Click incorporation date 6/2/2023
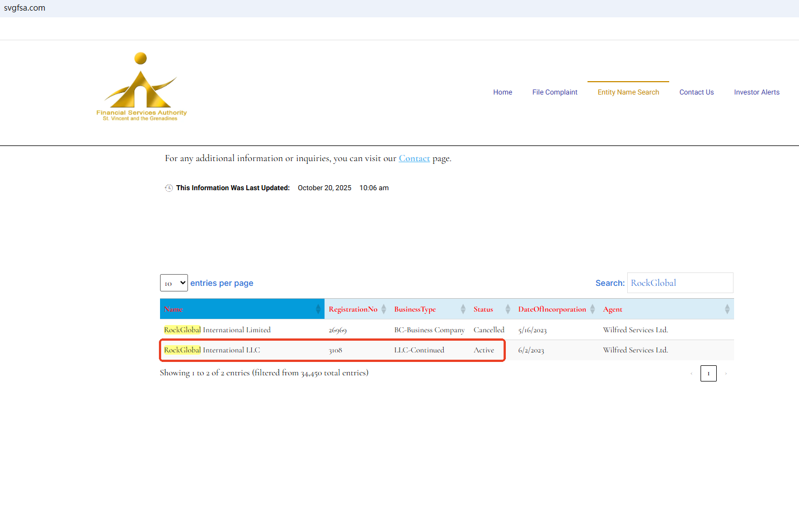The width and height of the screenshot is (799, 532). (531, 350)
